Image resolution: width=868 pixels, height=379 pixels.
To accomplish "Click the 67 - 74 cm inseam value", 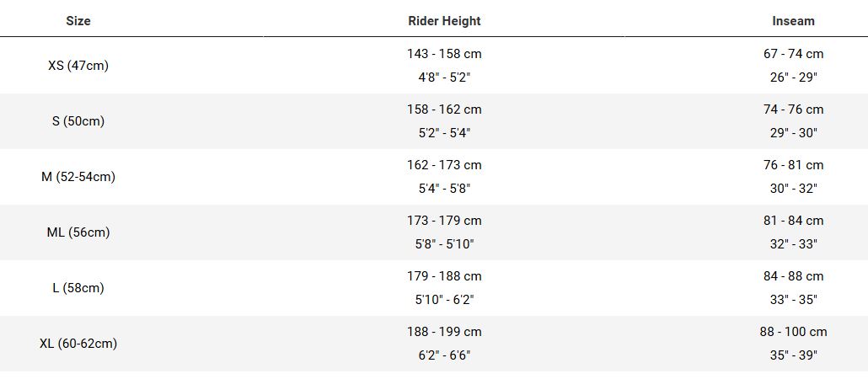I will [x=793, y=54].
